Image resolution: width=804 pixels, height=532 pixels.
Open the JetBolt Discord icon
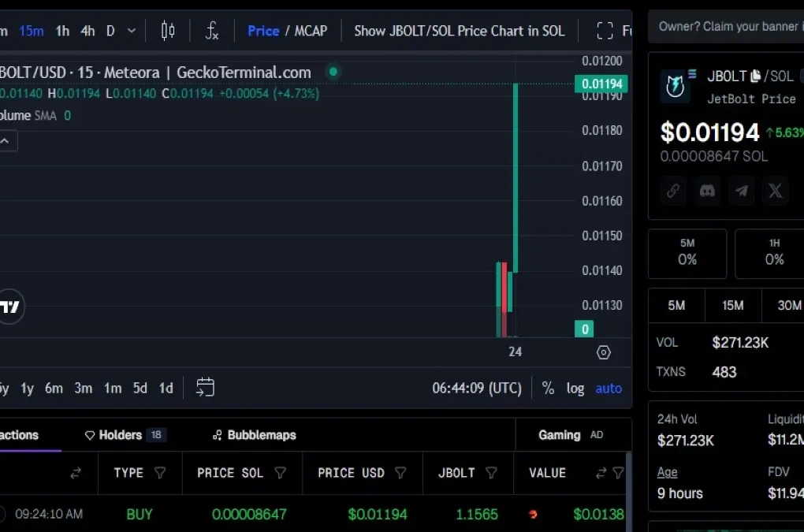pyautogui.click(x=707, y=192)
